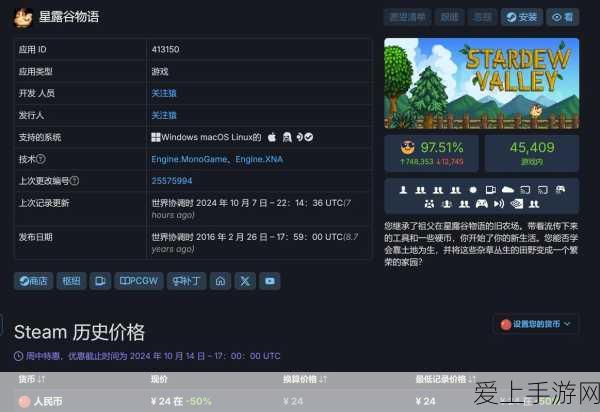The image size is (600, 412).
Task: Open the help icon next to 上次更改编号
Action: [x=75, y=181]
